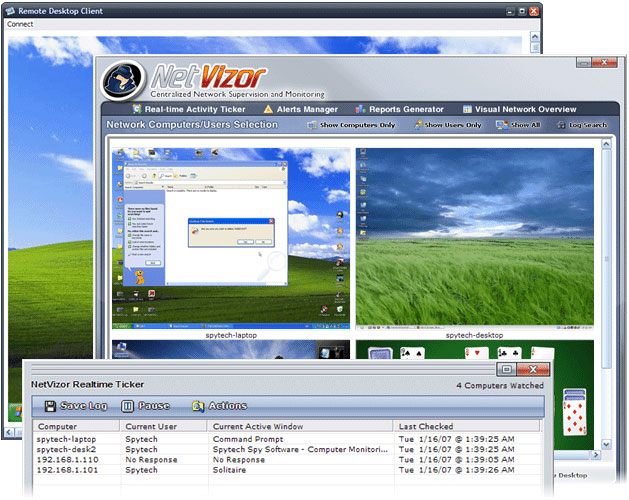The image size is (629, 500).
Task: Select the spytech-laptop screen thumbnail
Action: pos(231,238)
